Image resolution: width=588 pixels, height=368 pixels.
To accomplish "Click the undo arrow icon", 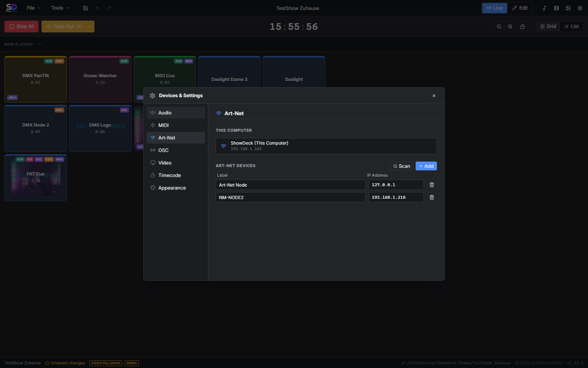I will click(x=97, y=8).
